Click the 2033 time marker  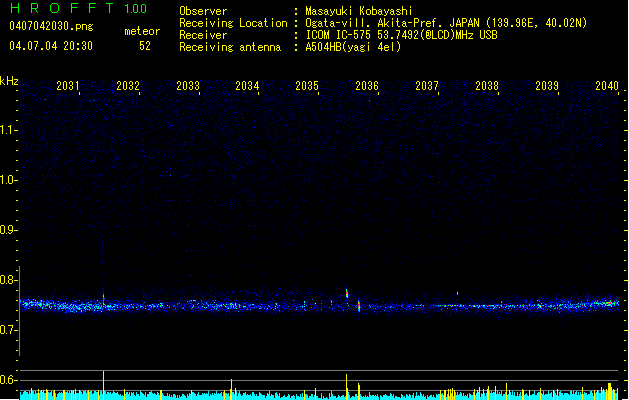coord(188,86)
